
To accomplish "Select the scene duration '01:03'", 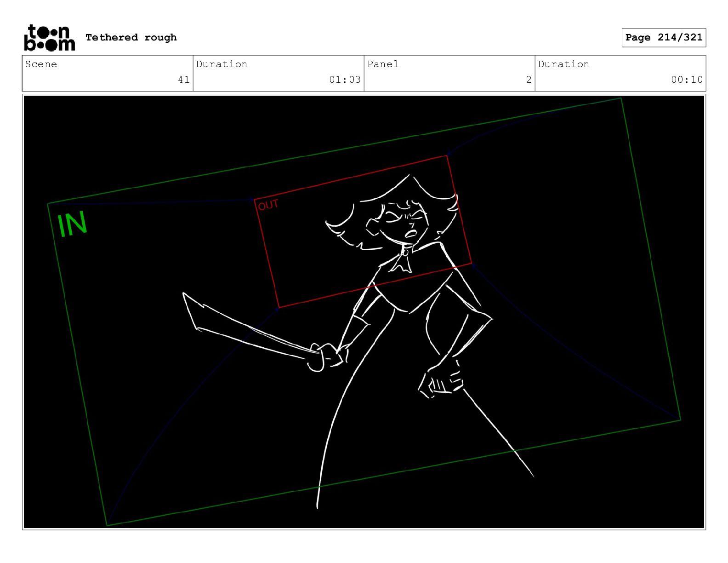I will click(x=345, y=80).
